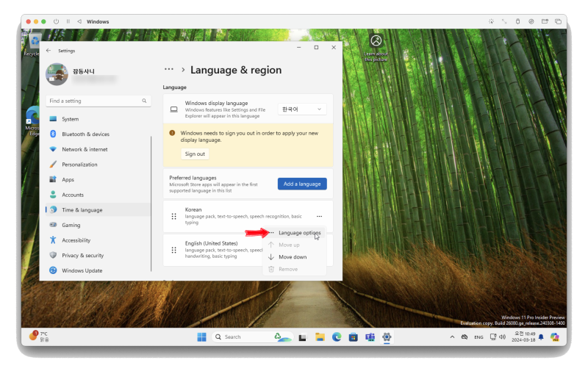Open Windows display language dropdown

(x=302, y=109)
